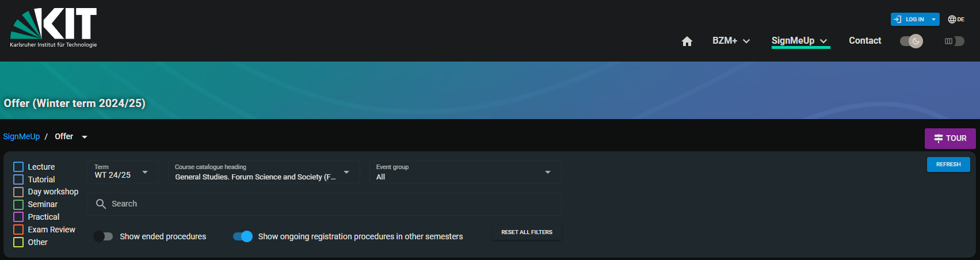Screen dimensions: 980x260
Task: Check the Practical checkbox
Action: (18, 217)
